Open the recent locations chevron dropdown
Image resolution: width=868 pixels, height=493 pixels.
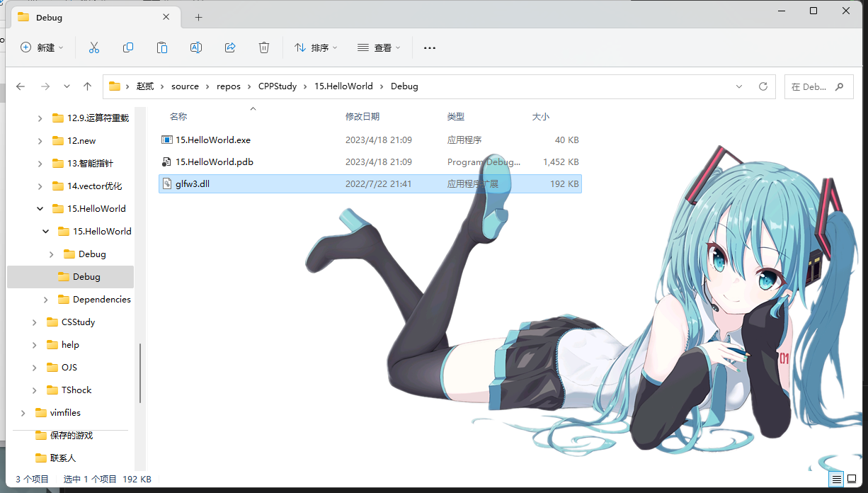[67, 86]
